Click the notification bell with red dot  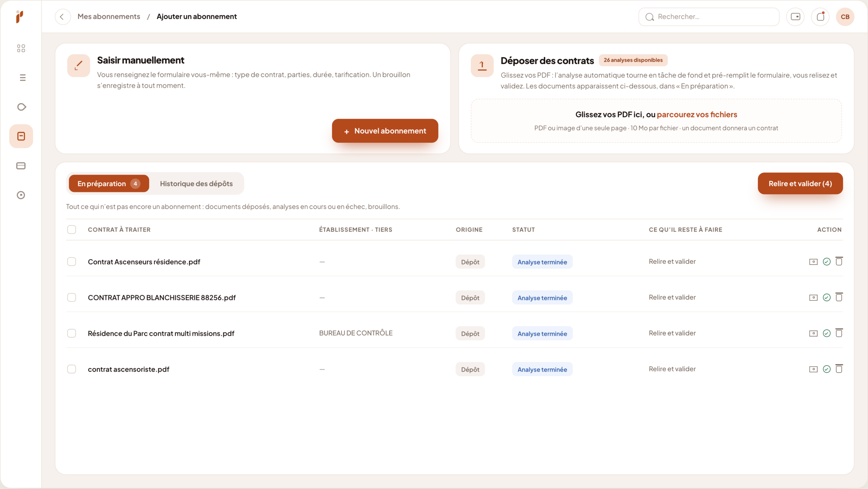820,17
